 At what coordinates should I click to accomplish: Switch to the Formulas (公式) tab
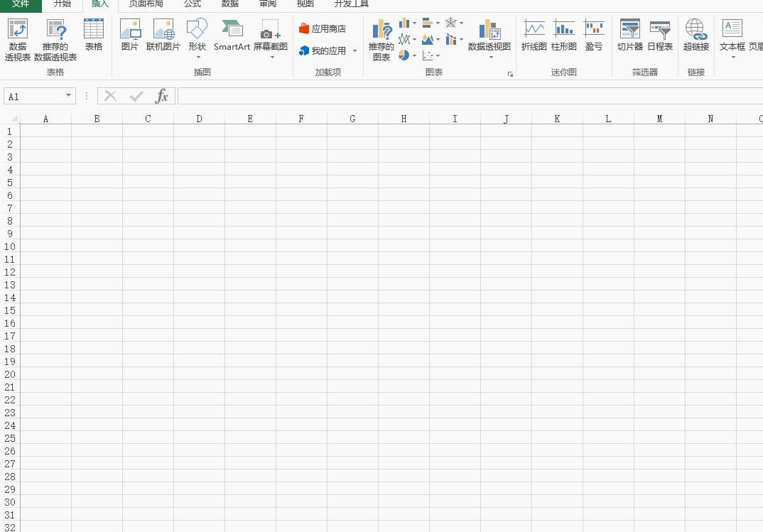[x=193, y=4]
